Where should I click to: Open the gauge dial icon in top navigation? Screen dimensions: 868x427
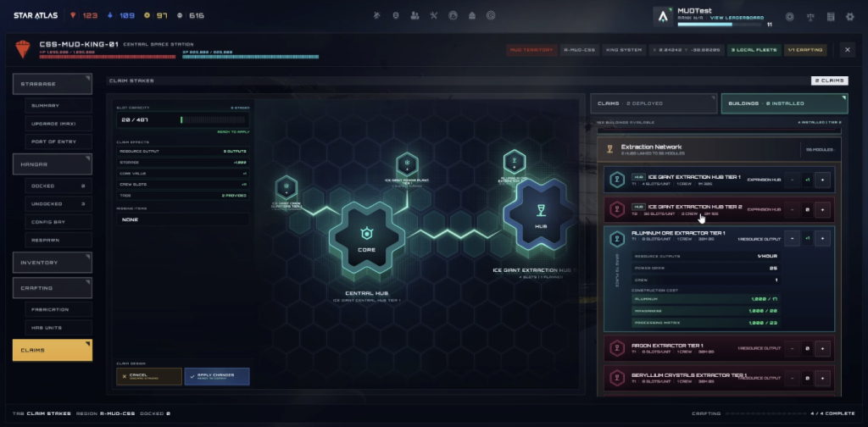click(453, 16)
